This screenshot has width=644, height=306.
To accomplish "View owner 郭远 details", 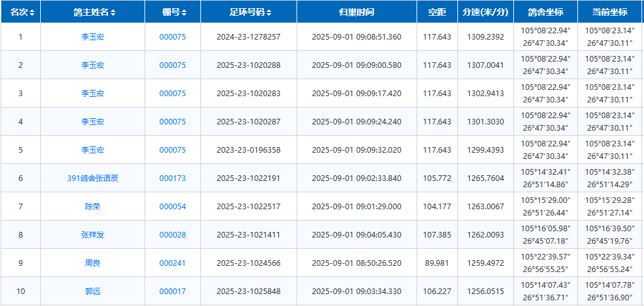I will click(x=92, y=292).
